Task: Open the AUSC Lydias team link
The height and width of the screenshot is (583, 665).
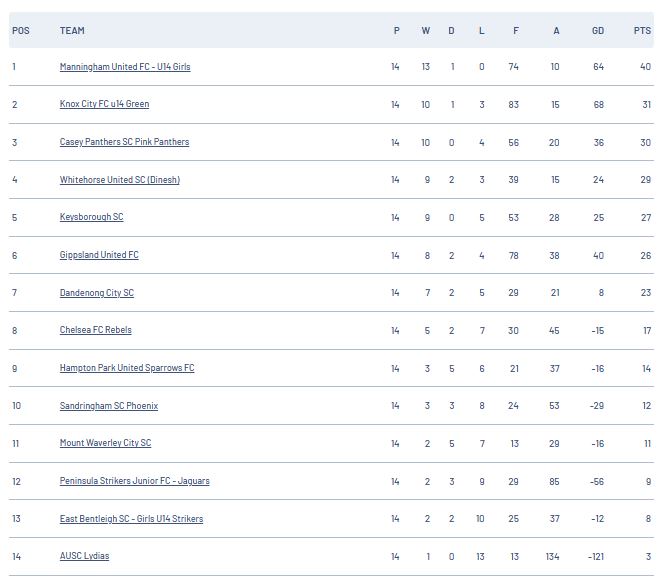Action: click(84, 556)
